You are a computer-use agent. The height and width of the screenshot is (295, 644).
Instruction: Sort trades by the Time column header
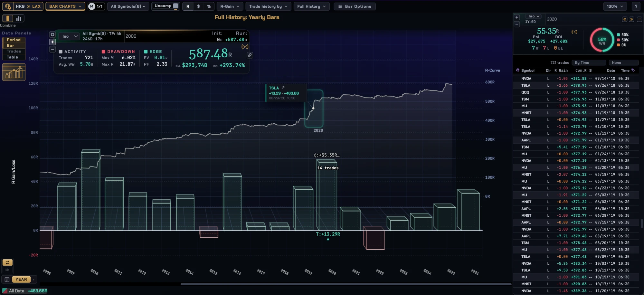pyautogui.click(x=625, y=71)
